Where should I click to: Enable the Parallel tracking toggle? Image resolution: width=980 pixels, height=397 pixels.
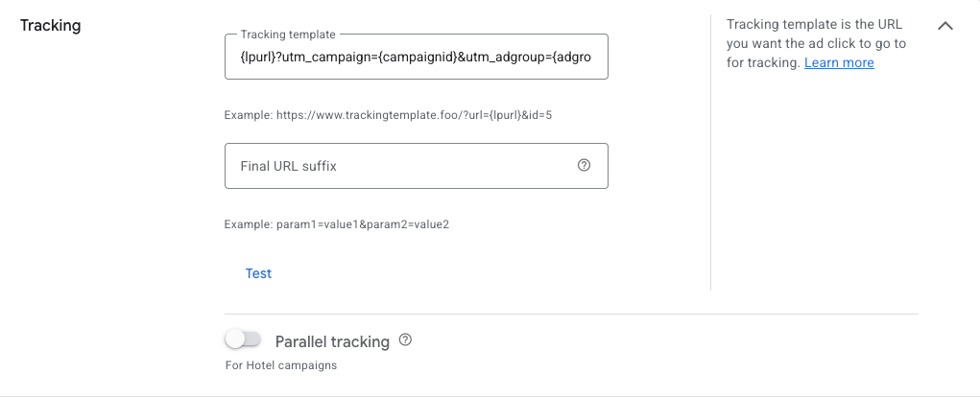tap(243, 340)
